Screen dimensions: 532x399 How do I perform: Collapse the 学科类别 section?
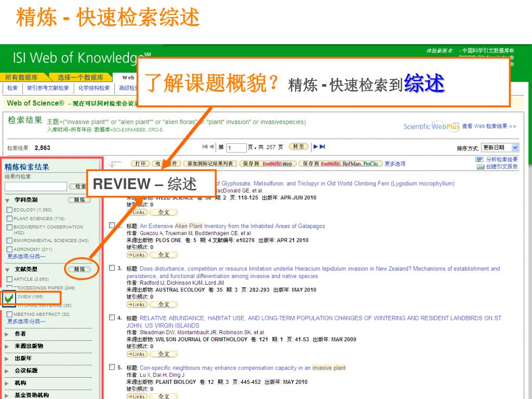[7, 201]
